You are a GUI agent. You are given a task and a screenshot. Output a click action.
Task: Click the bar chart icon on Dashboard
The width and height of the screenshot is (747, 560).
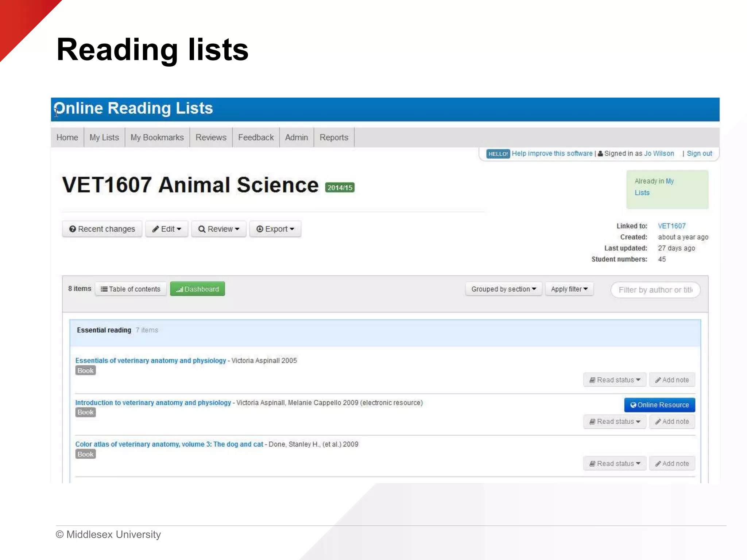pyautogui.click(x=179, y=289)
